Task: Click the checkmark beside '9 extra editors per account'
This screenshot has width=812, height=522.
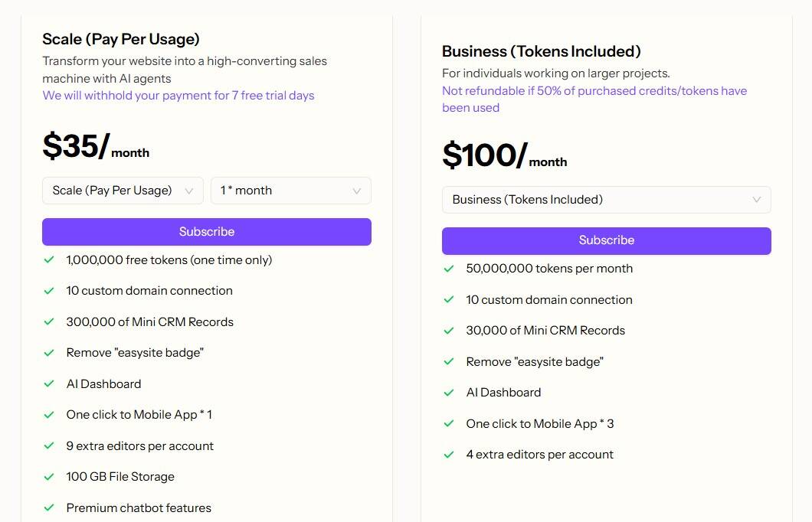Action: point(50,446)
